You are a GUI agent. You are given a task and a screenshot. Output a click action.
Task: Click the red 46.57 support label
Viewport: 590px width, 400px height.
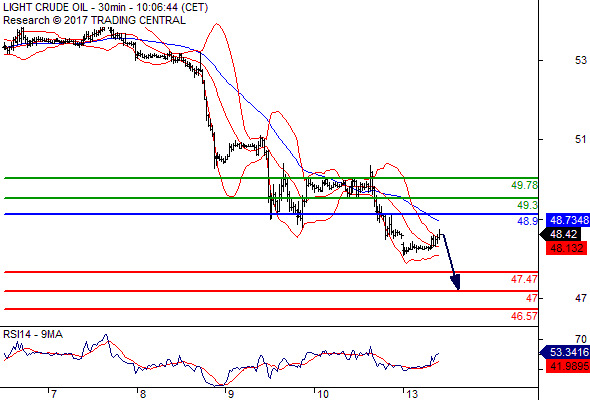(x=525, y=316)
